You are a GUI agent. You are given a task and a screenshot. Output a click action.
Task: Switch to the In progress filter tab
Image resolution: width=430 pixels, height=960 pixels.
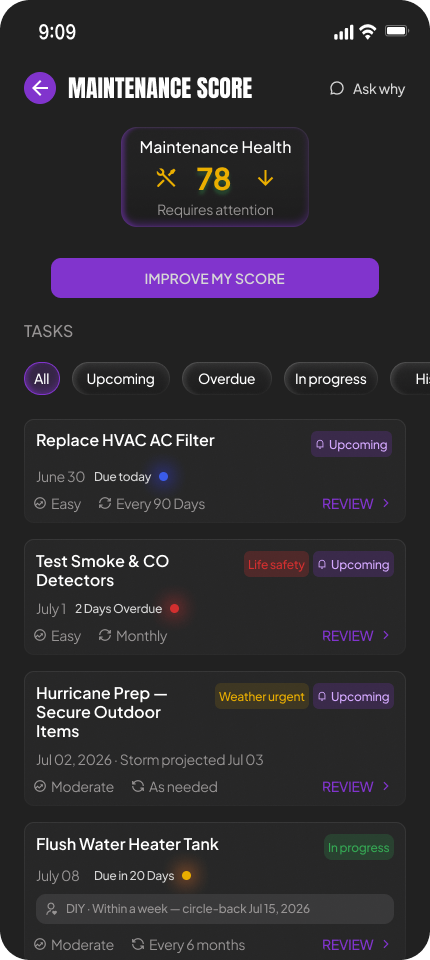[x=331, y=379]
